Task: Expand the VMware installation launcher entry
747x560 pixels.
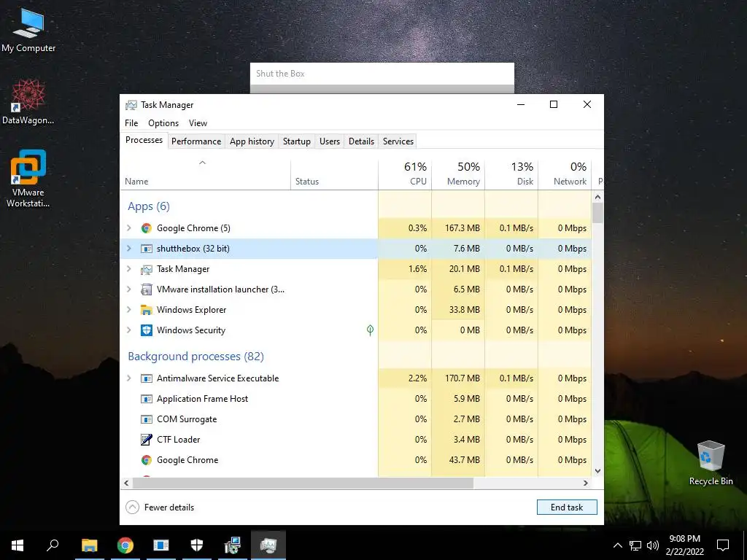Action: [128, 289]
